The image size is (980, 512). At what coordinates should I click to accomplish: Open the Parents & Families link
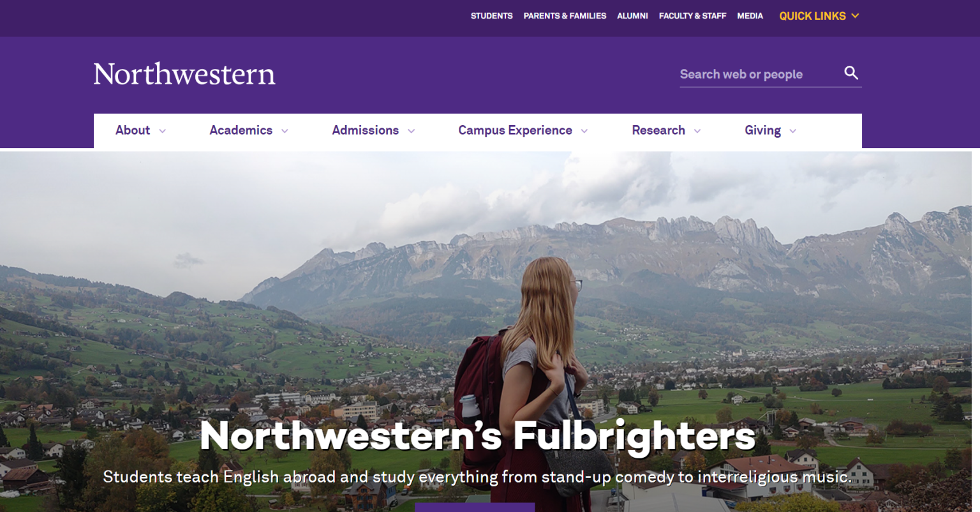[x=565, y=16]
